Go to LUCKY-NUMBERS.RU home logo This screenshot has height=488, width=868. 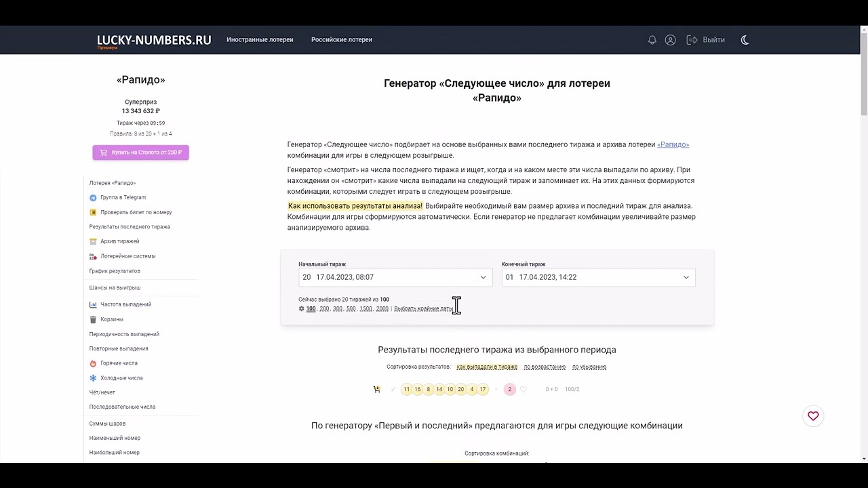click(x=154, y=40)
